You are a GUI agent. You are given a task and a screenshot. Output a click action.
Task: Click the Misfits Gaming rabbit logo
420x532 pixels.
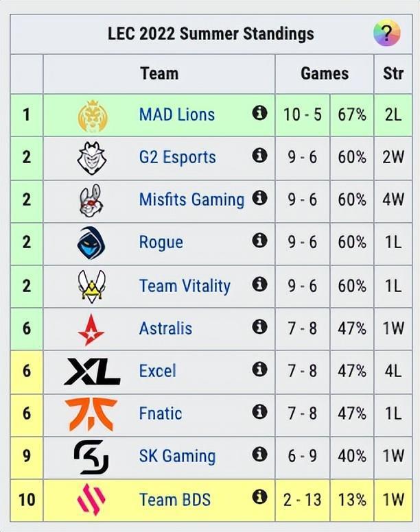(92, 200)
